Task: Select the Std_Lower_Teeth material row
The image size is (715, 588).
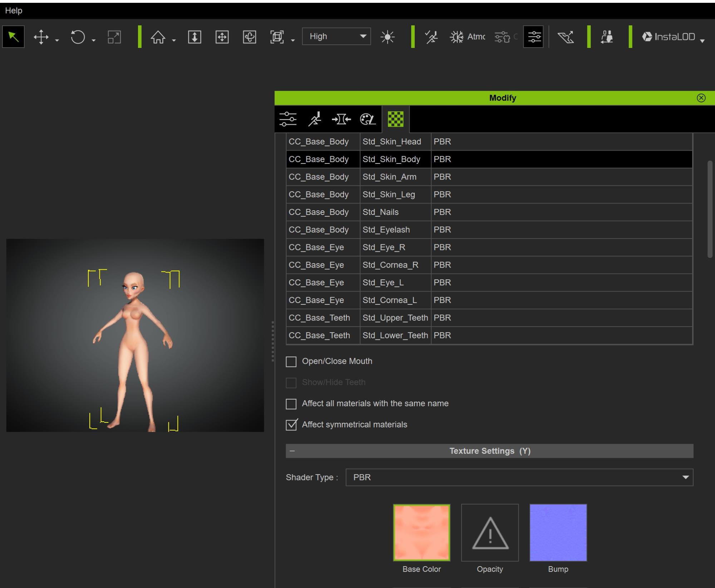Action: 489,335
